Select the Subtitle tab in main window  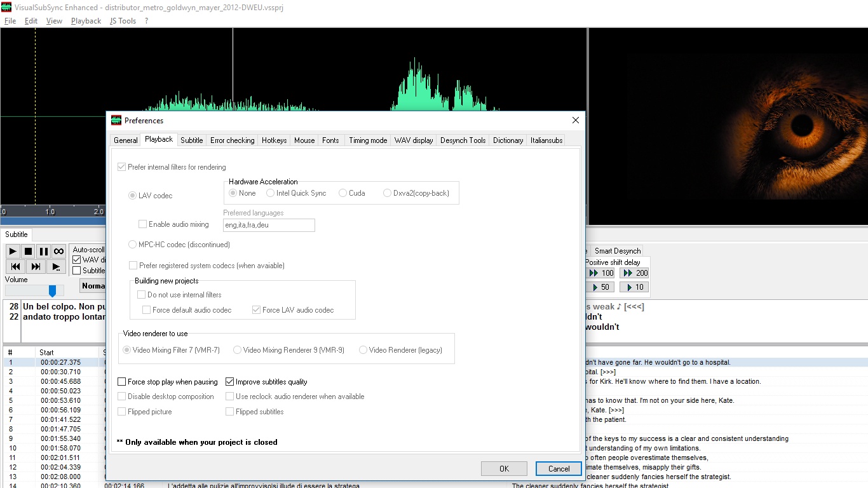click(17, 234)
